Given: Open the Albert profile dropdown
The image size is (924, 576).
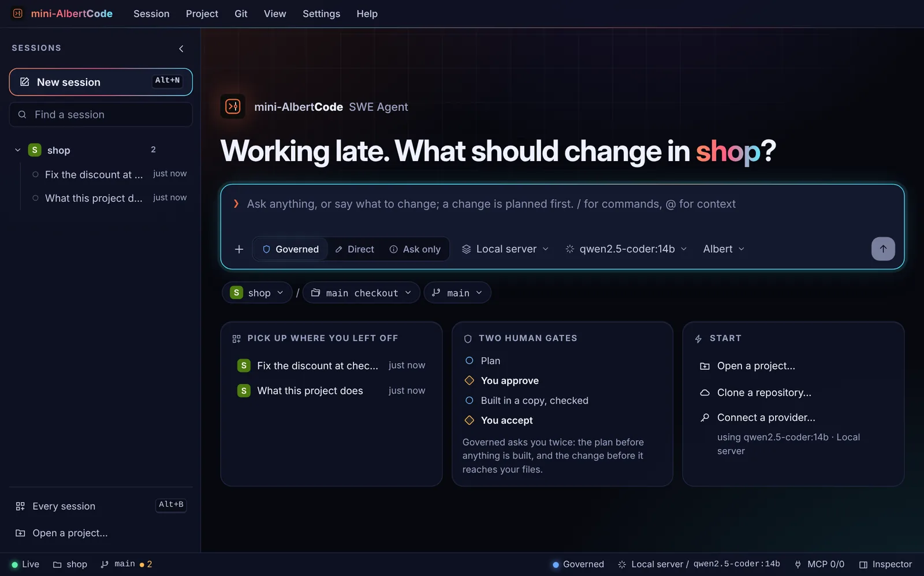Looking at the screenshot, I should (724, 249).
